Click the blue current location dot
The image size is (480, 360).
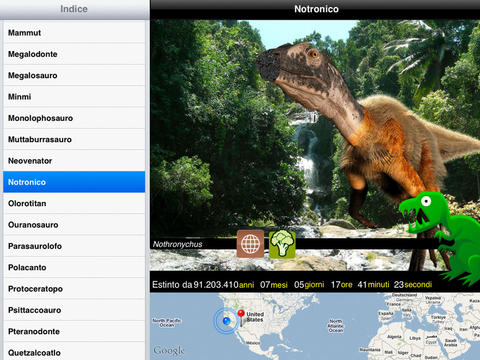point(226,321)
